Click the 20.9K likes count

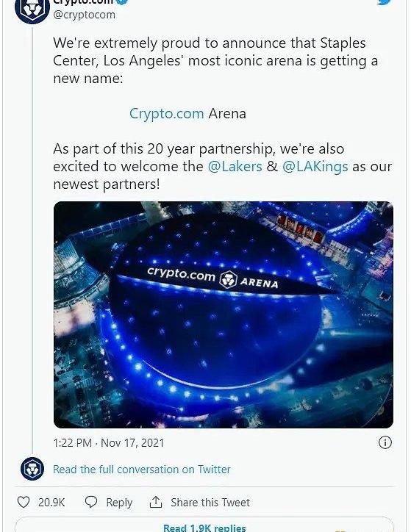[51, 503]
